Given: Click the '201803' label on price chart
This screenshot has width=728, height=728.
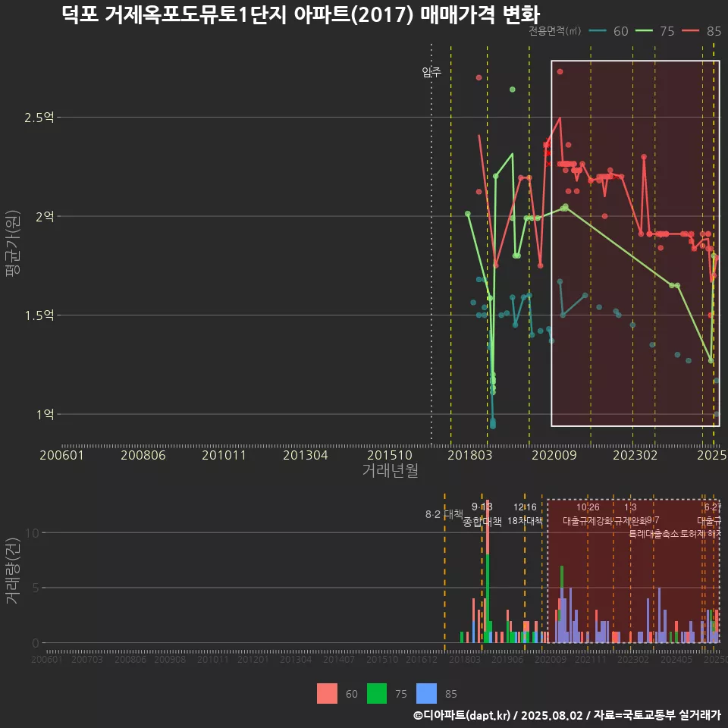Looking at the screenshot, I should [x=470, y=455].
